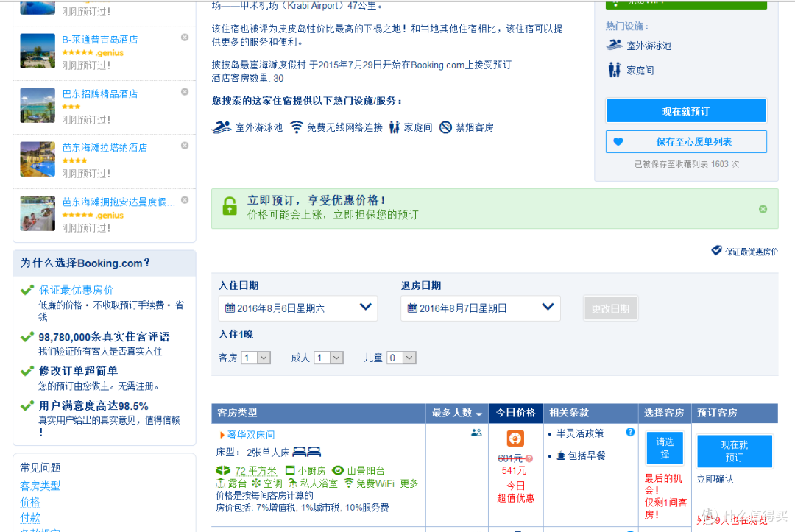Sort by 最多人数 column header
The height and width of the screenshot is (532, 795).
[x=457, y=413]
